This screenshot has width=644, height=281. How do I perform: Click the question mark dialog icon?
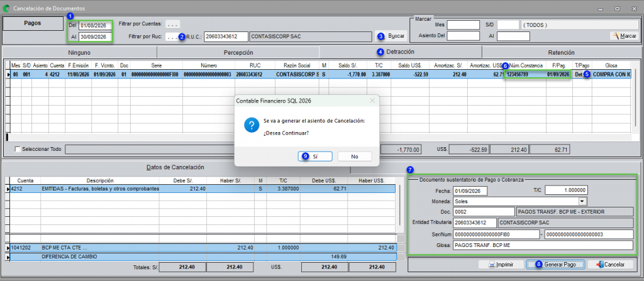tap(252, 124)
